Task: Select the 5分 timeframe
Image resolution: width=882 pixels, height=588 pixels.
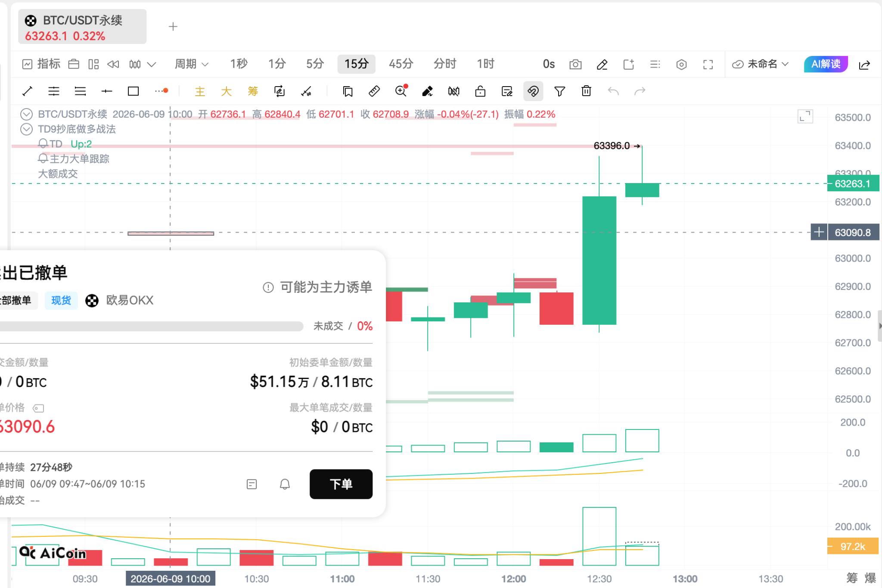Action: click(x=315, y=64)
